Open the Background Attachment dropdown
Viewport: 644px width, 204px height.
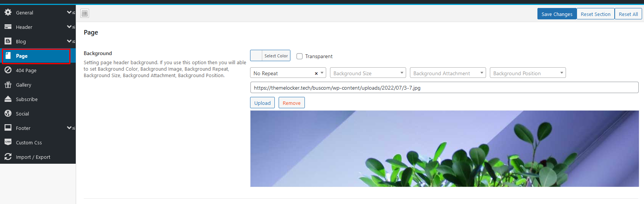(448, 73)
